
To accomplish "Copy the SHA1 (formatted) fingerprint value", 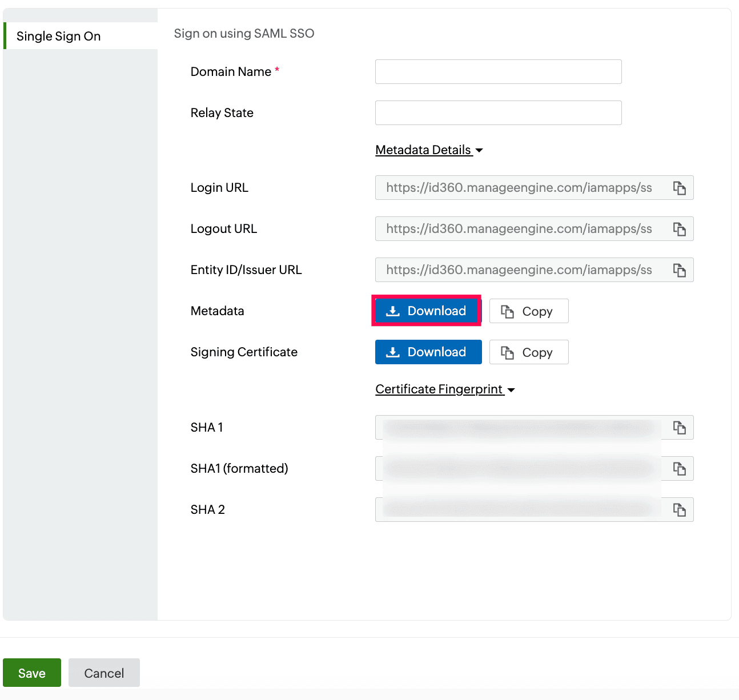I will (x=680, y=468).
